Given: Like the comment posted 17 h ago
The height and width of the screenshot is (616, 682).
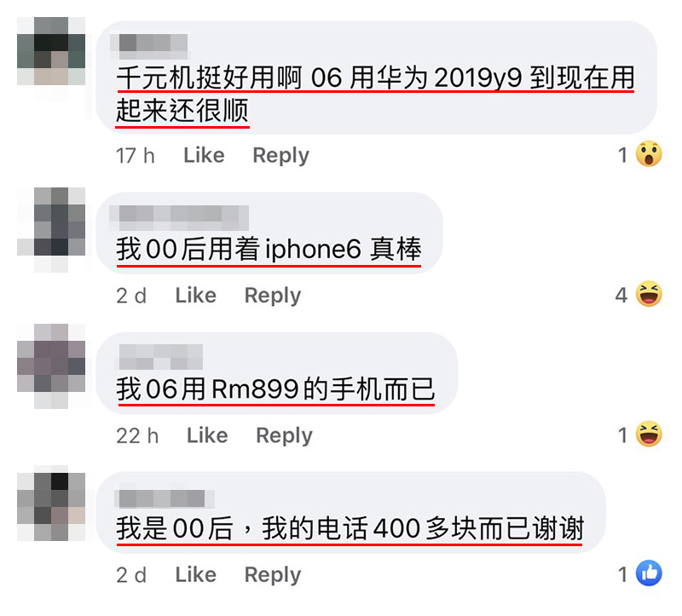Looking at the screenshot, I should tap(204, 155).
